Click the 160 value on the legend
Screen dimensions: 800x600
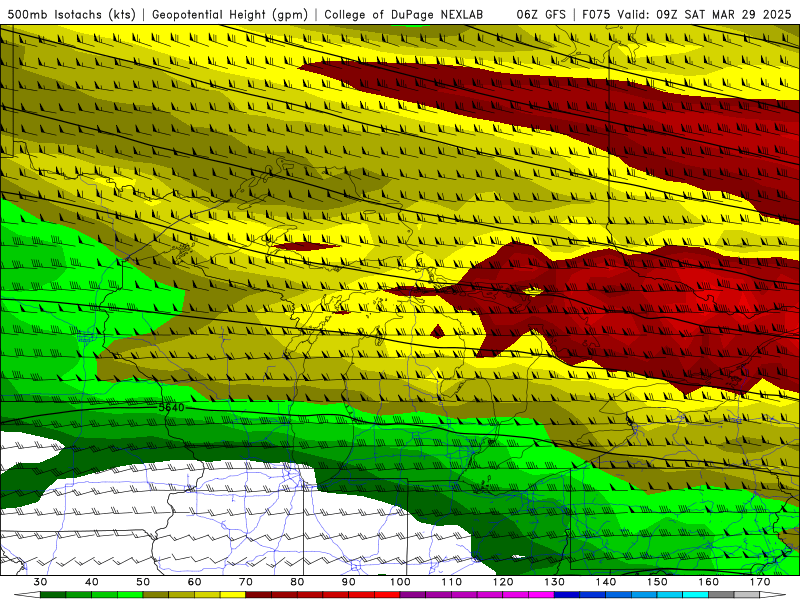pos(709,582)
